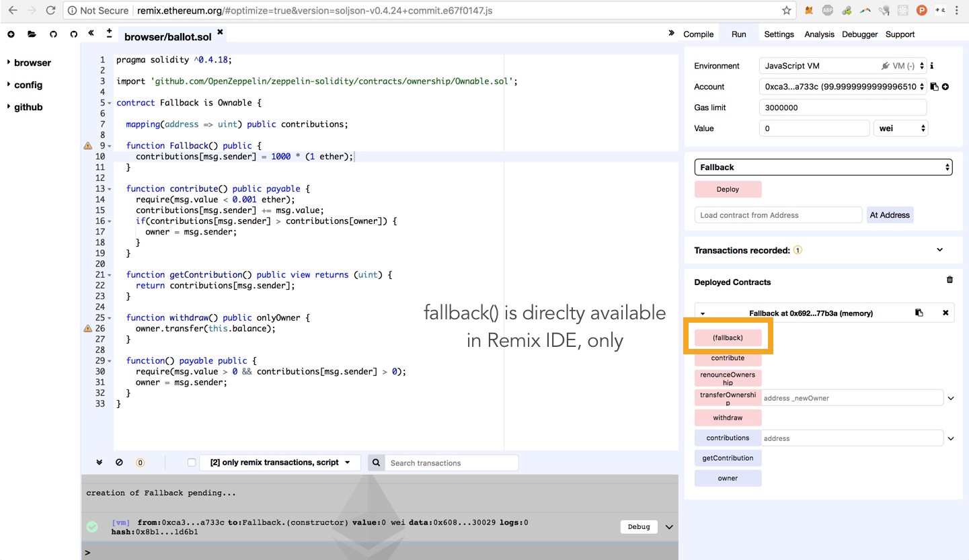Delete all deployed contracts with trash icon

coord(949,280)
